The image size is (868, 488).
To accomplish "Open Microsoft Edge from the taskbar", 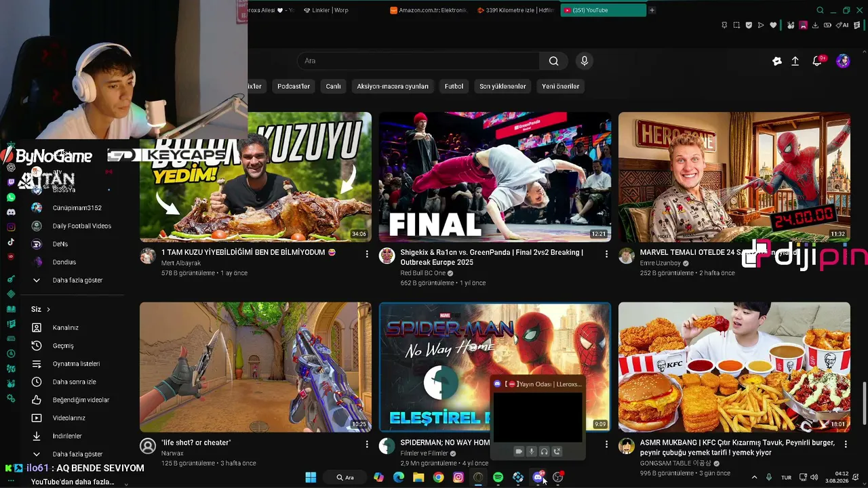I will [x=399, y=477].
